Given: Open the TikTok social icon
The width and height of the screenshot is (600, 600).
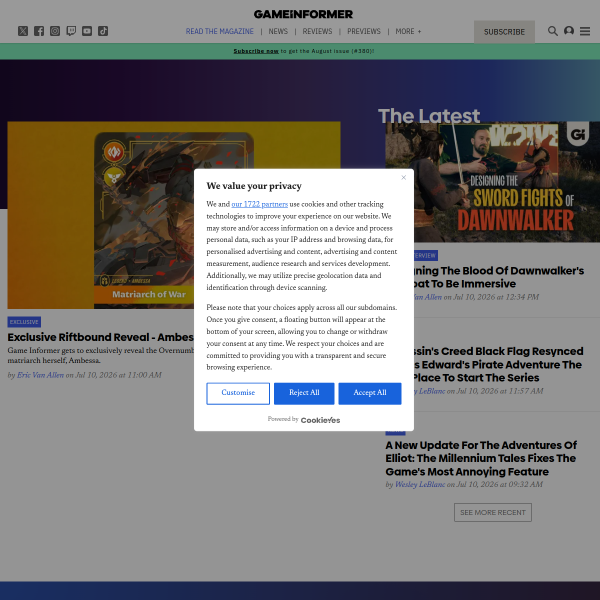Looking at the screenshot, I should 103,31.
